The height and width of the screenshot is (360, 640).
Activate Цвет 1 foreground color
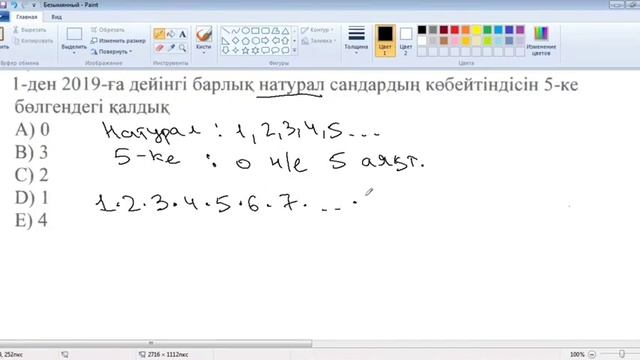385,40
